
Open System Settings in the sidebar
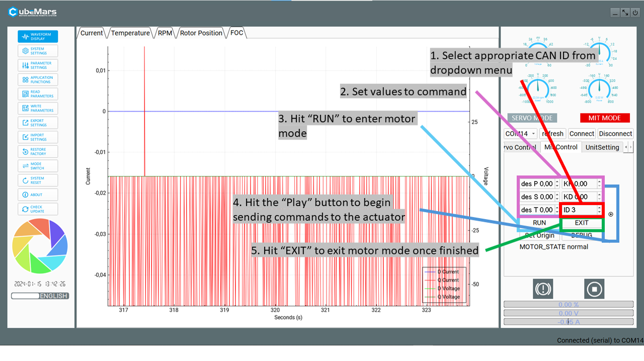coord(38,51)
